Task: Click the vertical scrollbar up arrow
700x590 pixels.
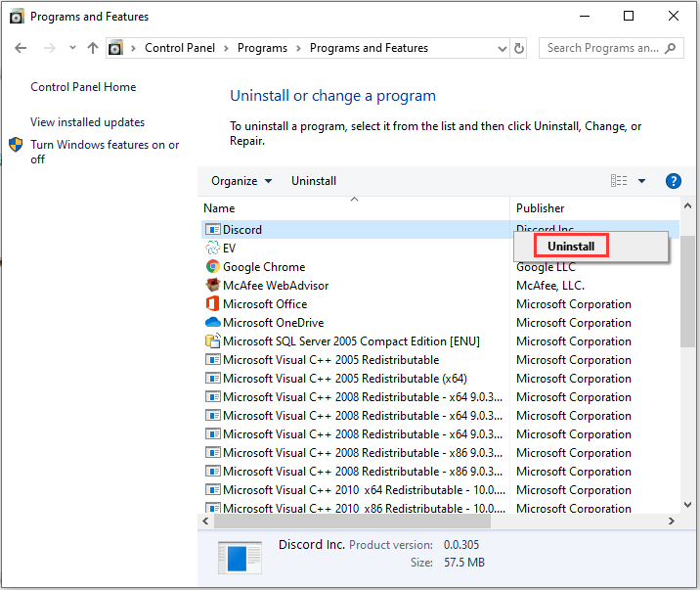Action: pyautogui.click(x=687, y=205)
